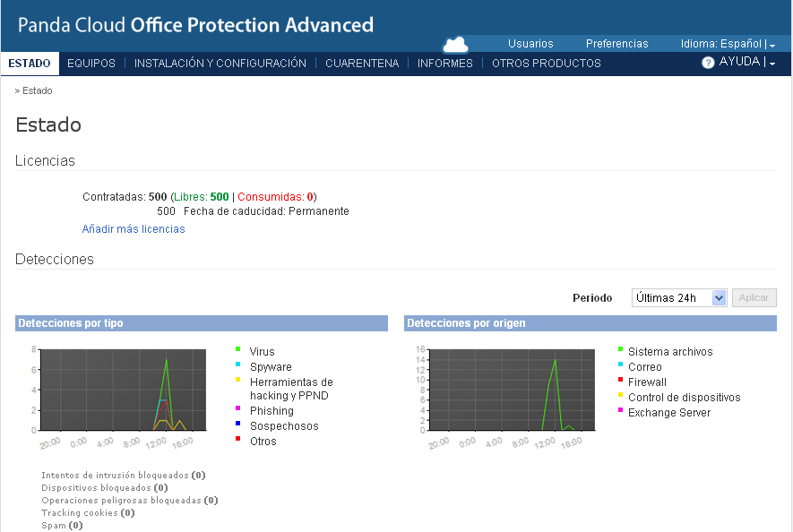Click the 'Firewall' legend label
Viewport: 793px width, 532px height.
647,382
